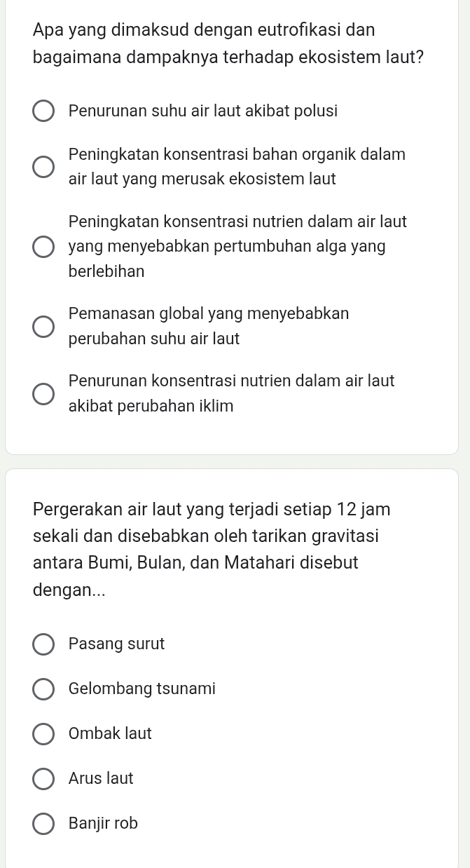Pick the 'Pemanasan global' answer radio button
This screenshot has height=868, width=470.
click(43, 327)
